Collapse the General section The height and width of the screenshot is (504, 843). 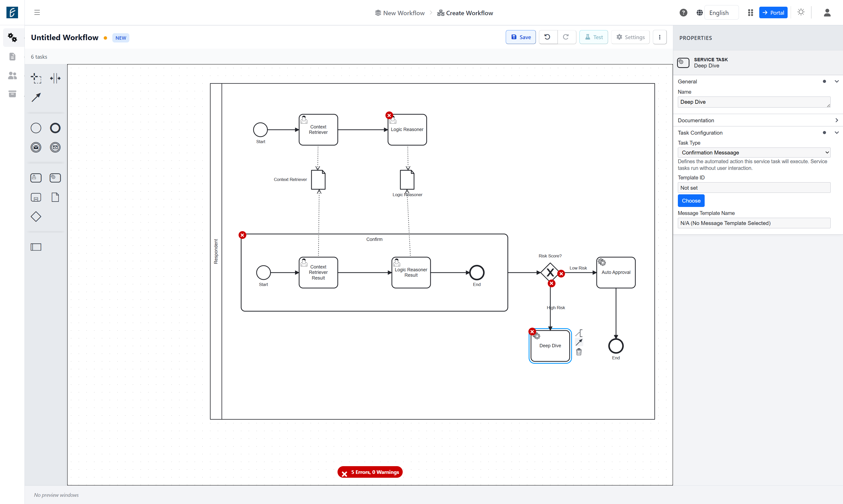(x=837, y=82)
